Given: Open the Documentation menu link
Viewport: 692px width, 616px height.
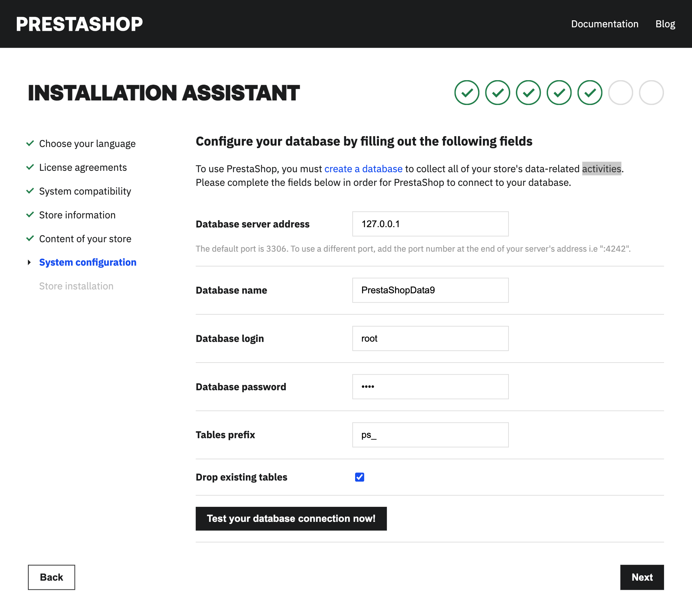Looking at the screenshot, I should click(x=604, y=24).
